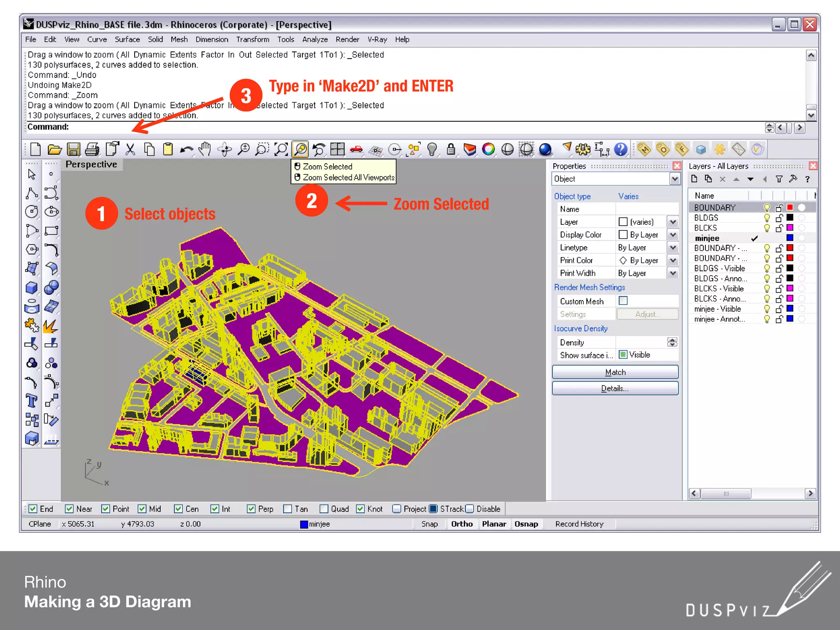
Task: Click the Paste clipboard icon
Action: (168, 149)
